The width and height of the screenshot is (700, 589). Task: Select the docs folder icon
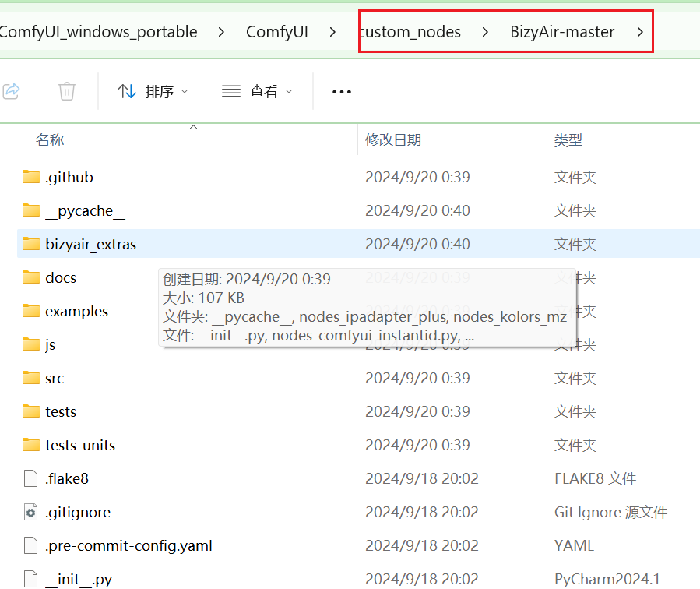click(x=31, y=277)
